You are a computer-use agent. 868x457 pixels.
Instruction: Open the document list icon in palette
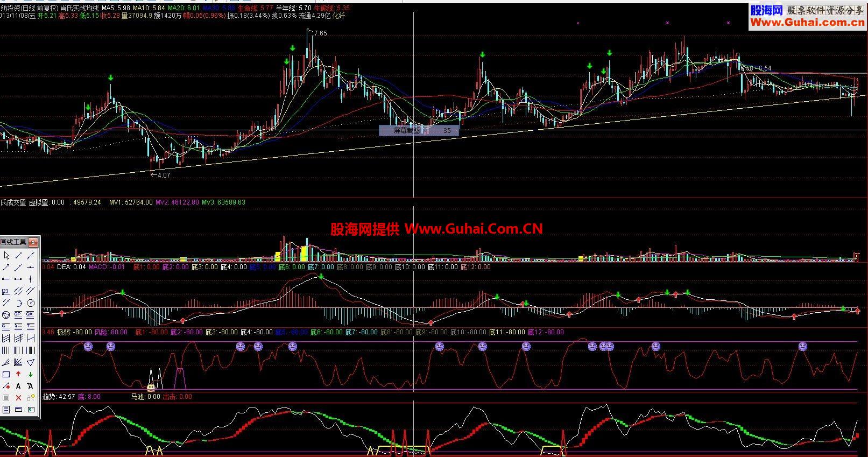pyautogui.click(x=6, y=409)
